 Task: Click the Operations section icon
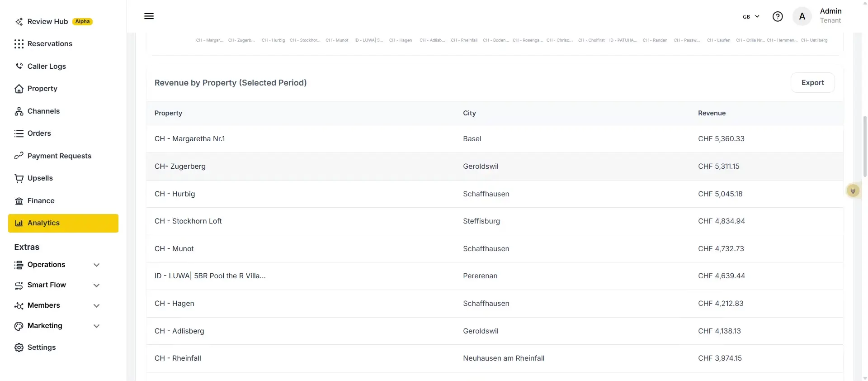[19, 265]
